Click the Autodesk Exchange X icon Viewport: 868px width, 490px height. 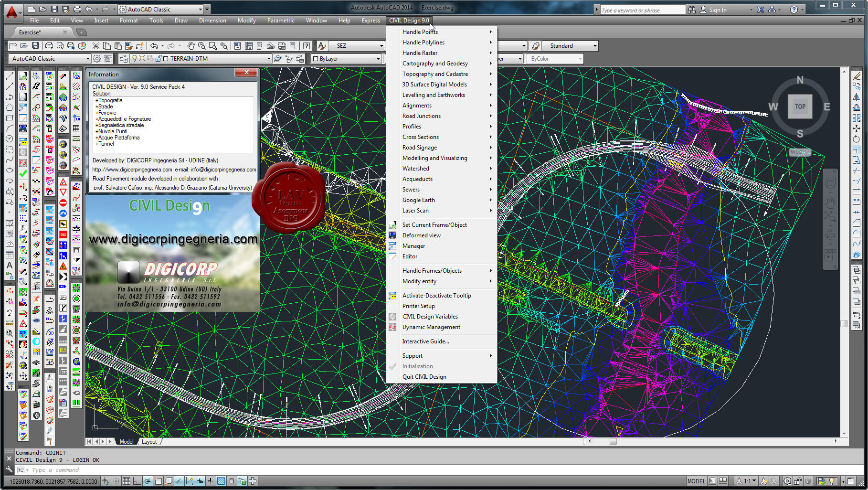[761, 10]
